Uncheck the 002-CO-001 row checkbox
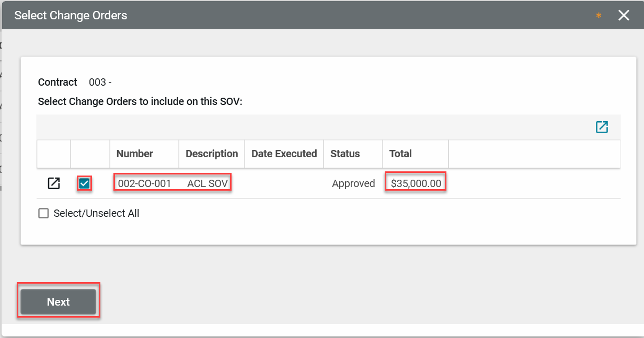The image size is (644, 338). 84,183
